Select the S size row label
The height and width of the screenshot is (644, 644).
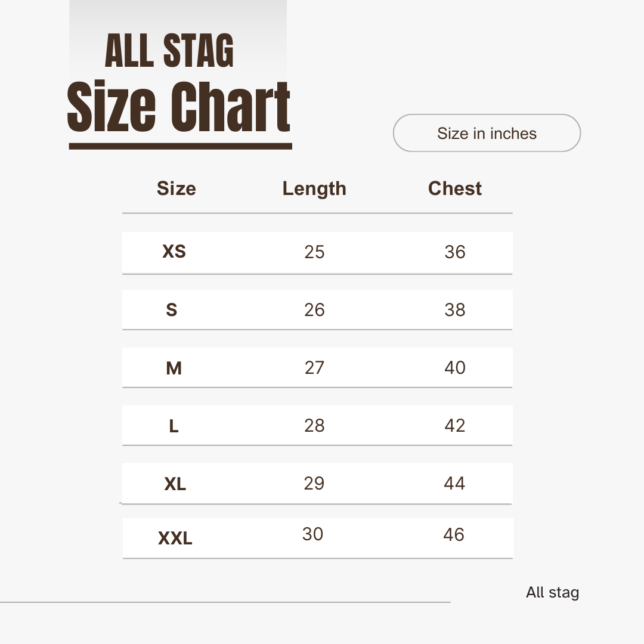pyautogui.click(x=172, y=310)
